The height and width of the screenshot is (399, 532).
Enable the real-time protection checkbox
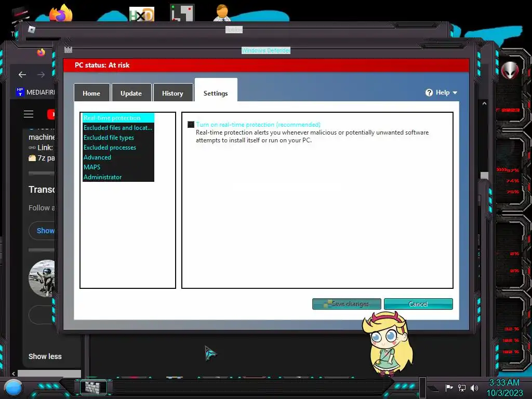coord(191,125)
